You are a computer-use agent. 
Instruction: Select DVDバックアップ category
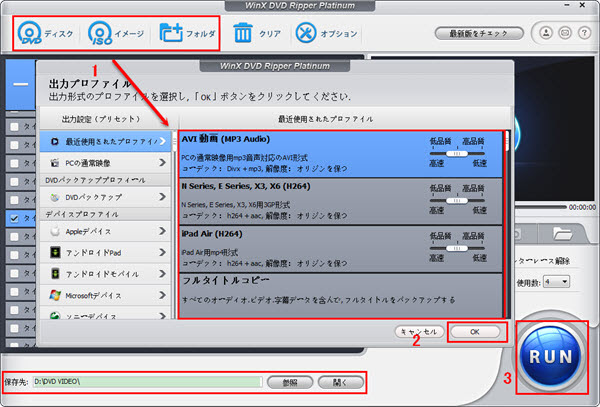(x=105, y=197)
